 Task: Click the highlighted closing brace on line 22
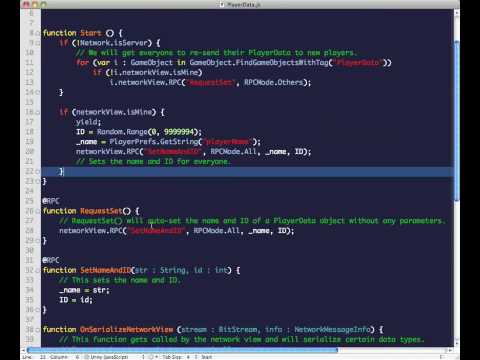click(61, 171)
